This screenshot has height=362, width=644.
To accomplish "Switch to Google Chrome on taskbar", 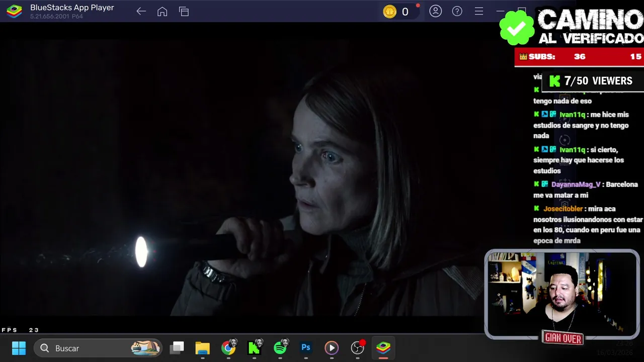I will pyautogui.click(x=228, y=348).
